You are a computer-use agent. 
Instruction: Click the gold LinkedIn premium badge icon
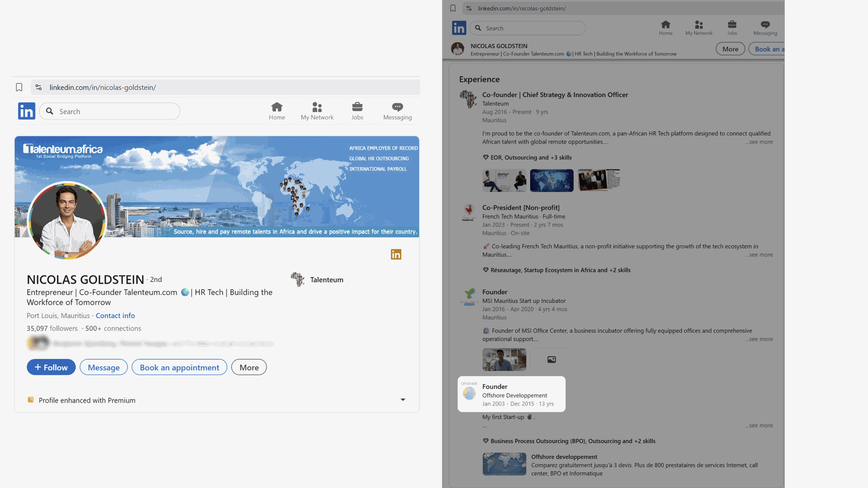(x=396, y=254)
